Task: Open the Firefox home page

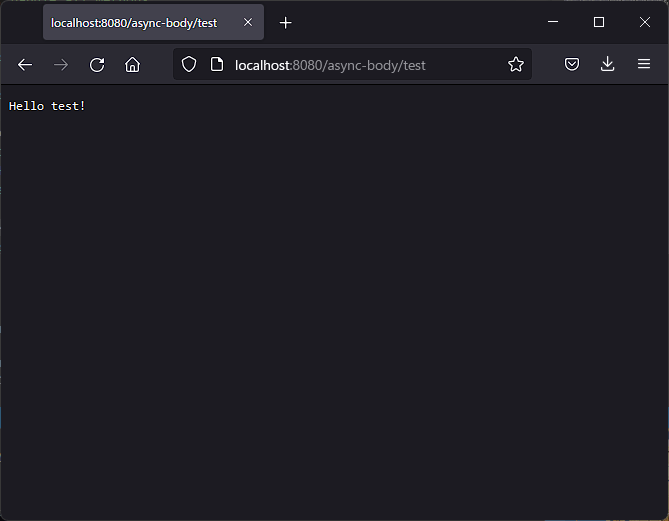Action: 132,65
